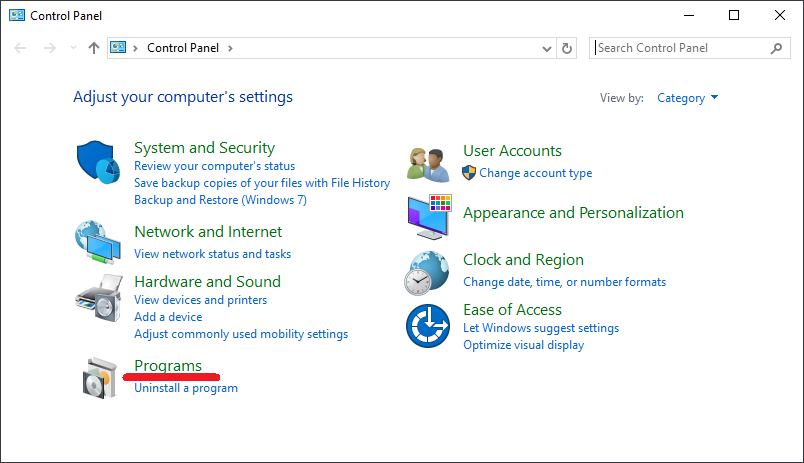Open System and Security category
This screenshot has width=804, height=463.
point(205,148)
